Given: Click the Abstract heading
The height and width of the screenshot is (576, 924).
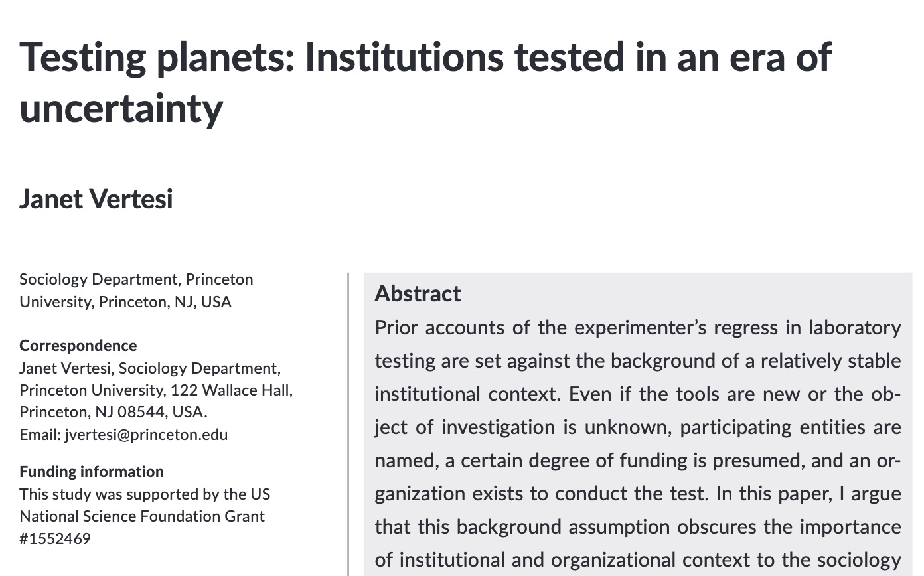Looking at the screenshot, I should pos(418,293).
